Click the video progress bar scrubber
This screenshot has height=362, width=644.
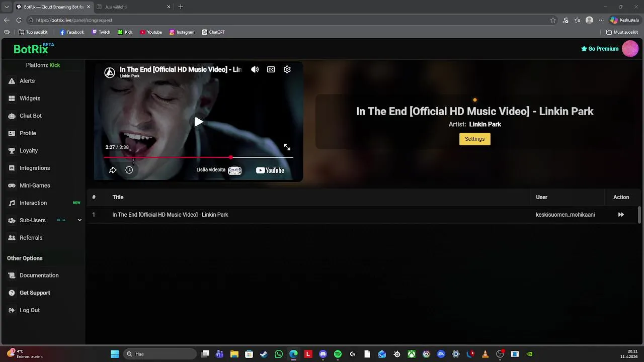[x=231, y=157]
